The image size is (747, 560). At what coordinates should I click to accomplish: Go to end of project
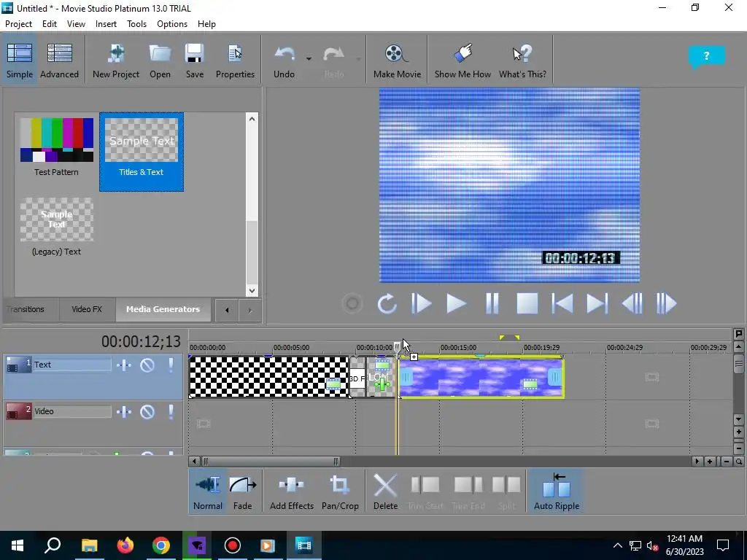[x=597, y=303]
